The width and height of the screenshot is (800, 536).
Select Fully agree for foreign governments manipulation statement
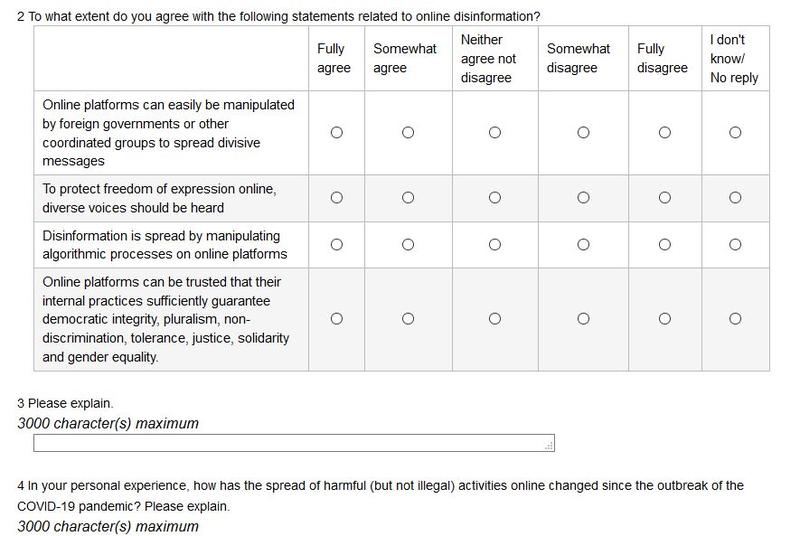pyautogui.click(x=336, y=132)
